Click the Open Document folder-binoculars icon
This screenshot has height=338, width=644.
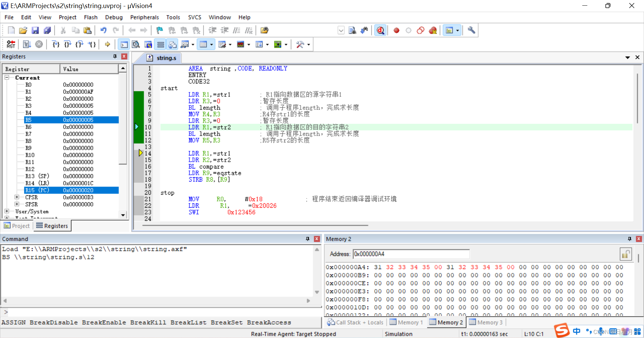[264, 30]
